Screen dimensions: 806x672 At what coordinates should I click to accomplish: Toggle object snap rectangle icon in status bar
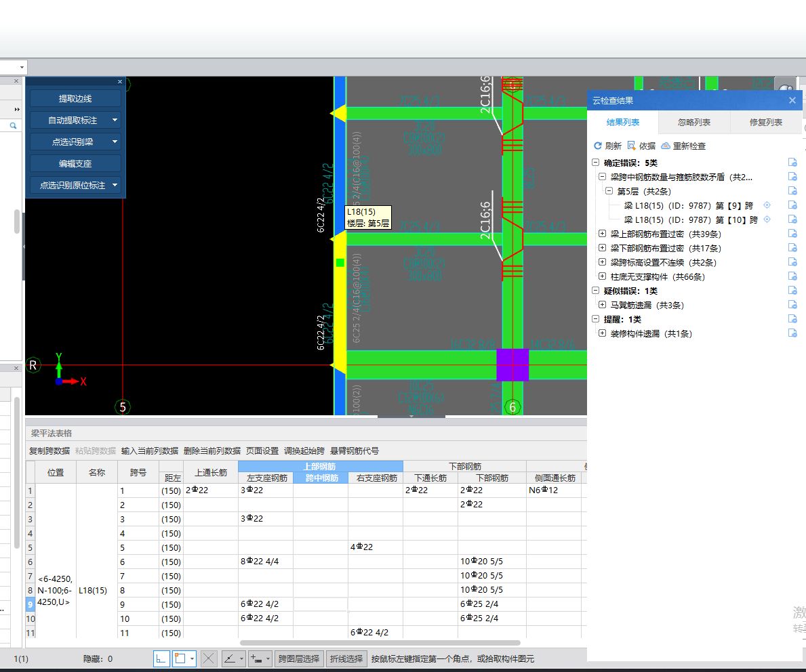[180, 658]
